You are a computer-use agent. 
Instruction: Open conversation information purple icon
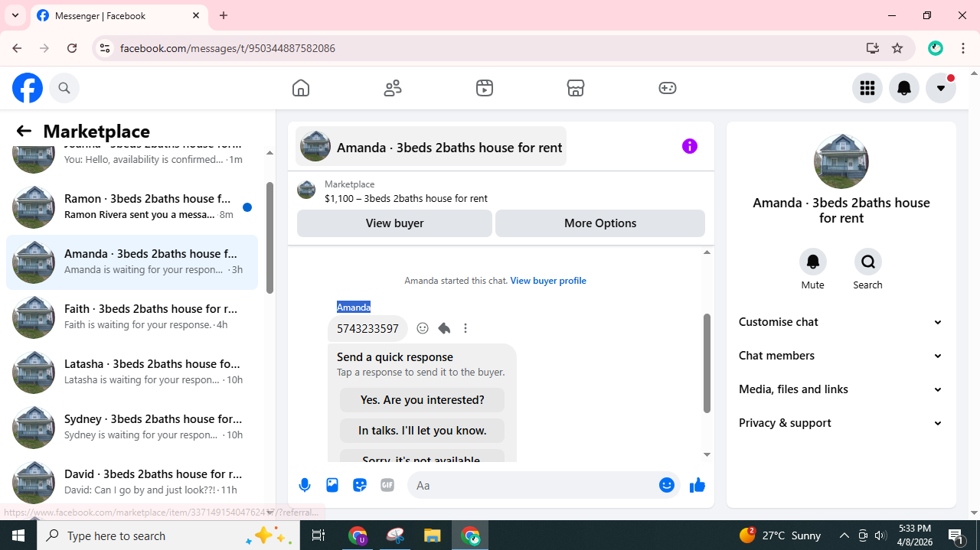point(690,146)
